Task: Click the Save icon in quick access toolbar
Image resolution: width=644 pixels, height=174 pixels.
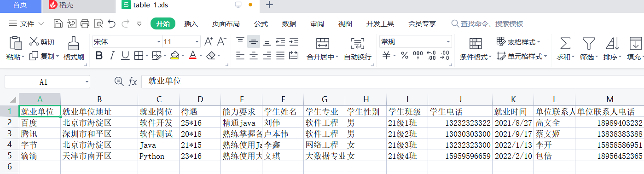Action: pyautogui.click(x=58, y=23)
